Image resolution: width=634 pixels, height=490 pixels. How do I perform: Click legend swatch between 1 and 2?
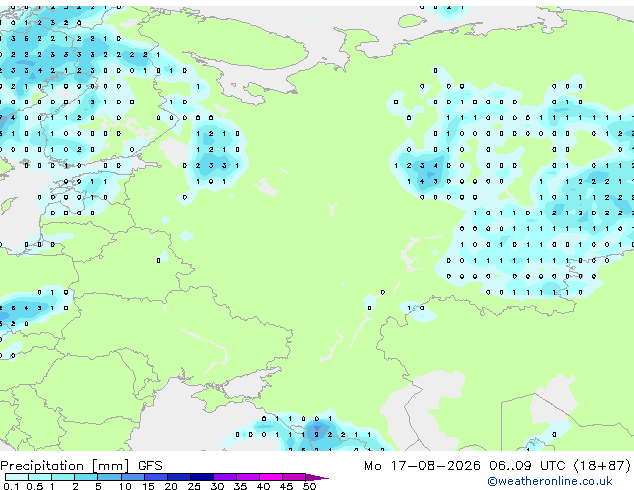coord(63,477)
